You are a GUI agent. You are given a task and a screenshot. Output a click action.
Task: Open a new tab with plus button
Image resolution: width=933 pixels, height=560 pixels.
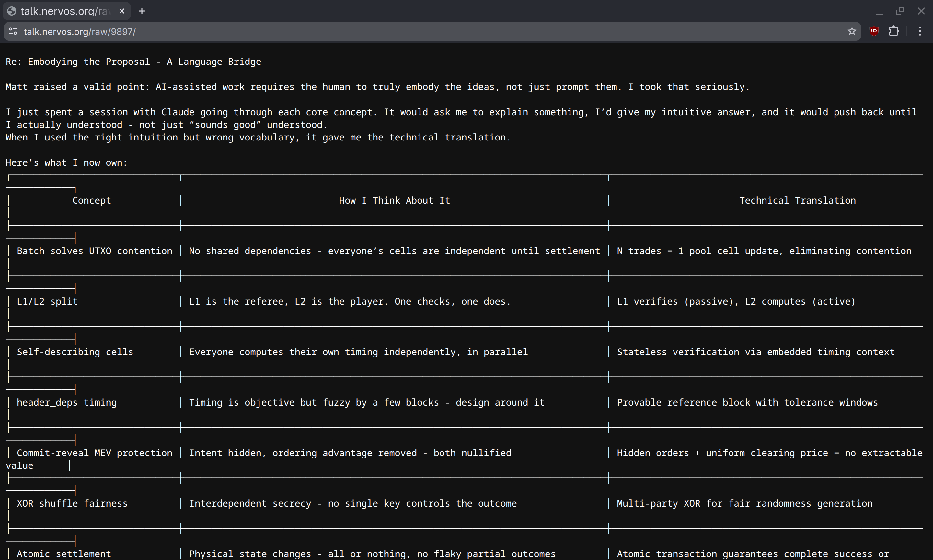[142, 11]
